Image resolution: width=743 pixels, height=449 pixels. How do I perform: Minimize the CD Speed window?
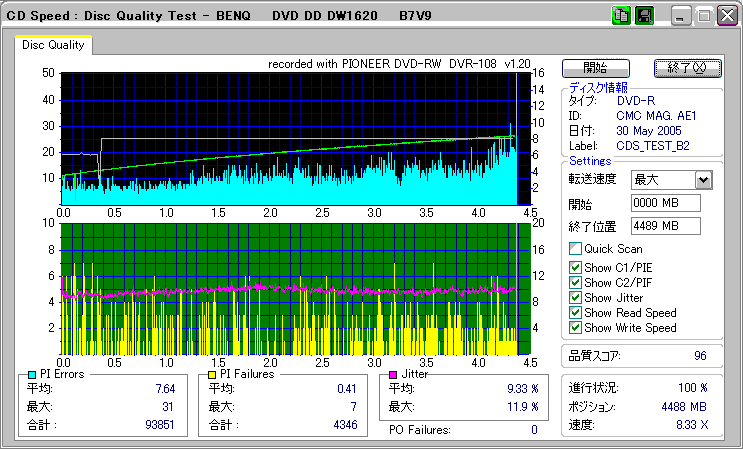[681, 16]
